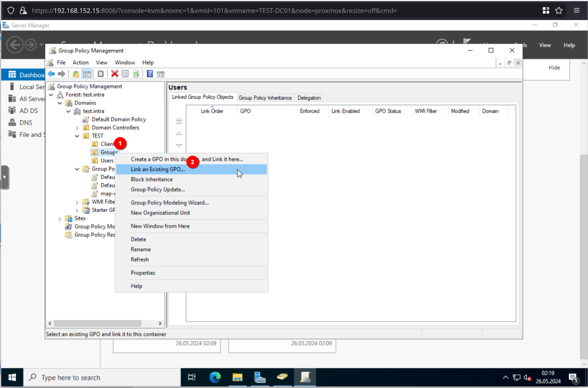Expand the Starter GPOs node
This screenshot has width=588, height=388.
tap(77, 210)
